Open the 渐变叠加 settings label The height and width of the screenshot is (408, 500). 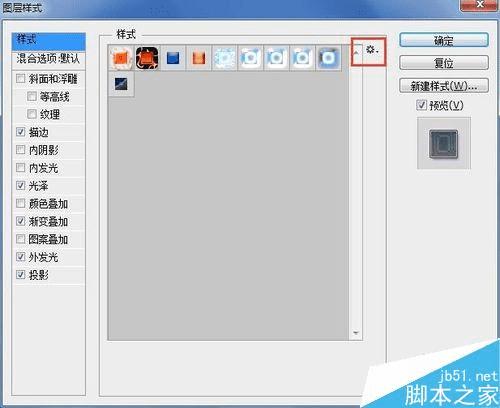48,221
